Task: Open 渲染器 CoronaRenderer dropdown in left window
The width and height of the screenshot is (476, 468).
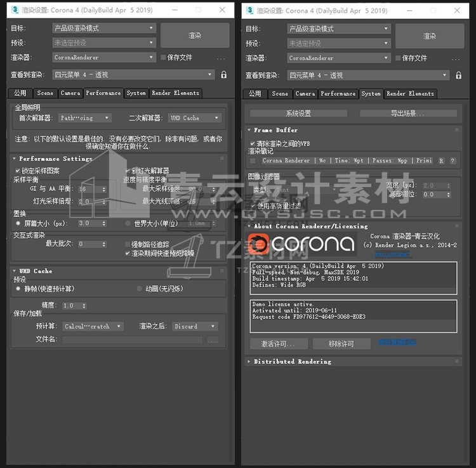Action: click(x=104, y=57)
